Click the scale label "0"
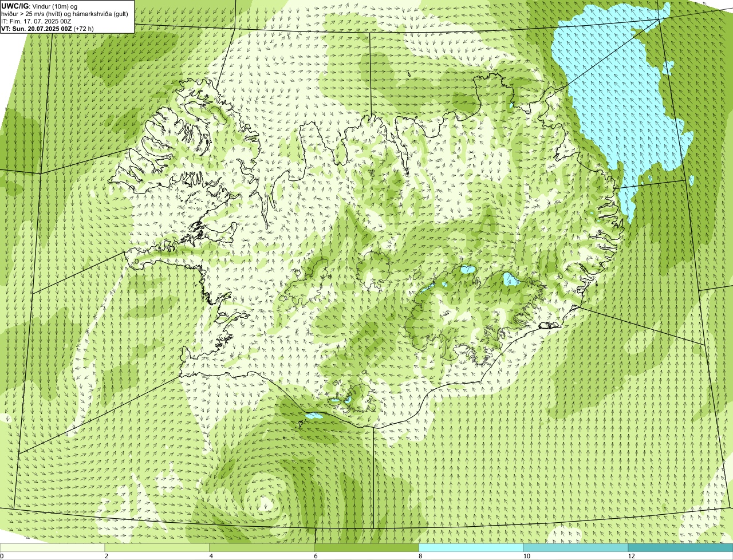Screen dimensions: 733x560 (x=2, y=556)
